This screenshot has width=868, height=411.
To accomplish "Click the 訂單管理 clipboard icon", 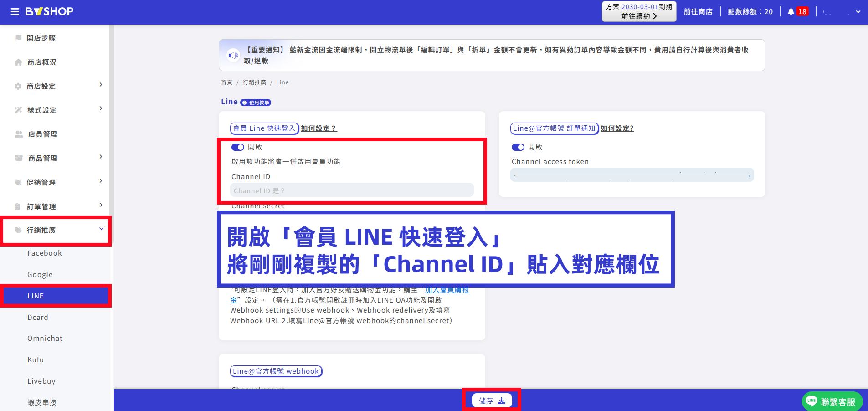I will point(17,206).
